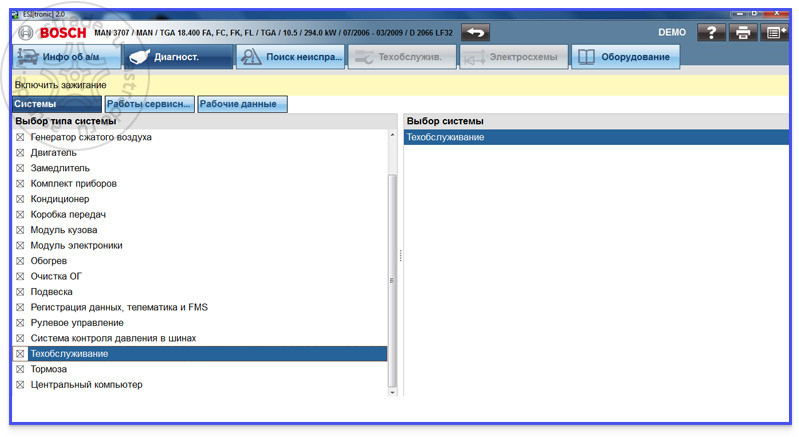Click the vehicle description text in header
The width and height of the screenshot is (799, 437).
(273, 33)
